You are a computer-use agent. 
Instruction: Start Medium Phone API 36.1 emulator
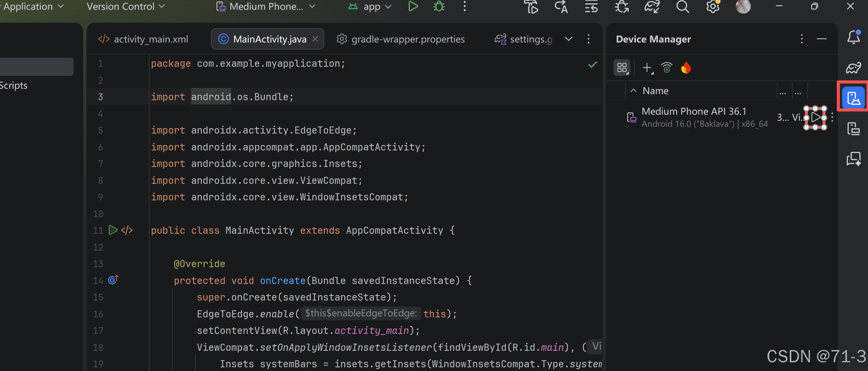tap(815, 117)
